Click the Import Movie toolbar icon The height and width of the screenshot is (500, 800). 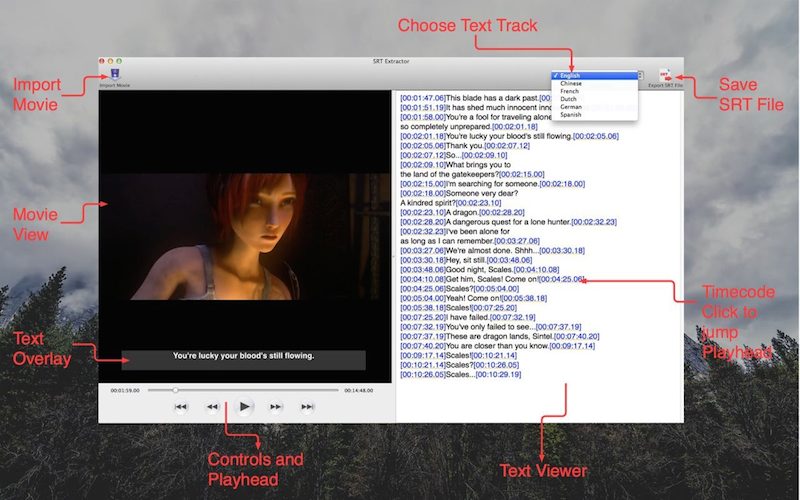(x=115, y=74)
